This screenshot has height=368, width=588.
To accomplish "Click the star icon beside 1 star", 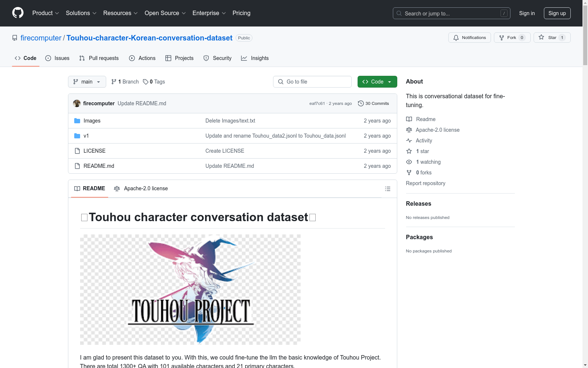I will (409, 151).
